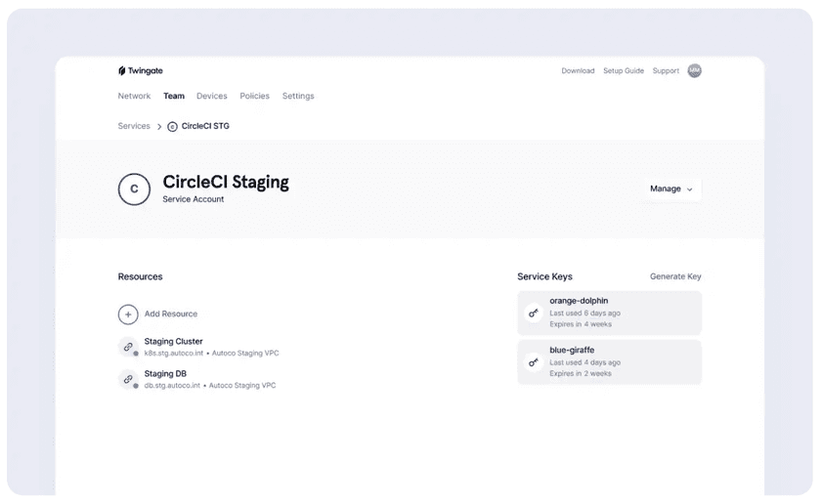Click the CircleCI STG breadcrumb icon
This screenshot has height=504, width=821.
click(x=173, y=126)
